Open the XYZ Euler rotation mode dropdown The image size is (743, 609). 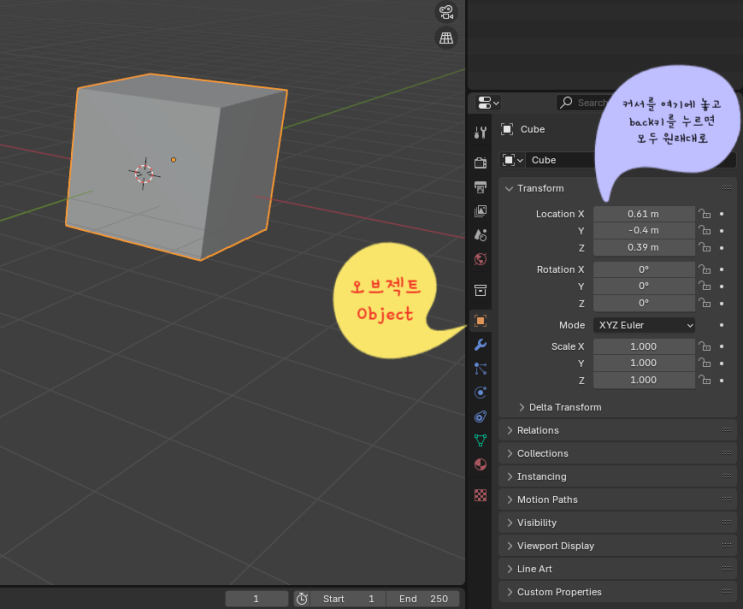[x=644, y=325]
